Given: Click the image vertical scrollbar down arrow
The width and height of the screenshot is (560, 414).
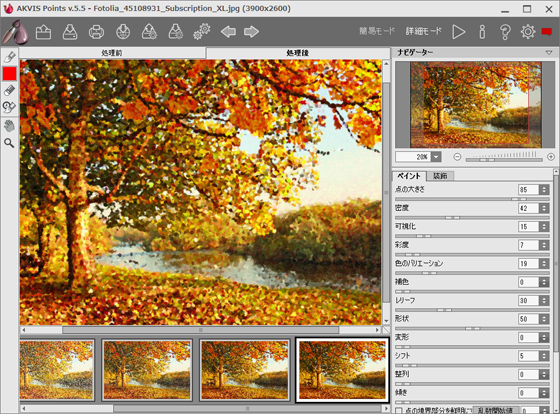Looking at the screenshot, I should pos(386,321).
